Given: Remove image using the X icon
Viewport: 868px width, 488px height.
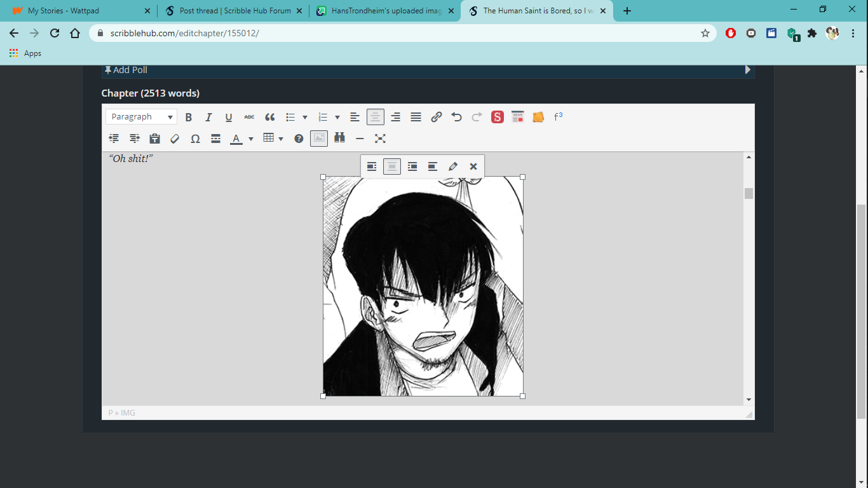Looking at the screenshot, I should (473, 166).
